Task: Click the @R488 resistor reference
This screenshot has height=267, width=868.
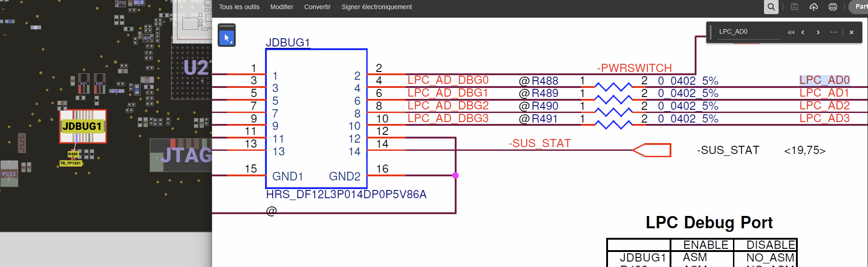Action: click(539, 81)
